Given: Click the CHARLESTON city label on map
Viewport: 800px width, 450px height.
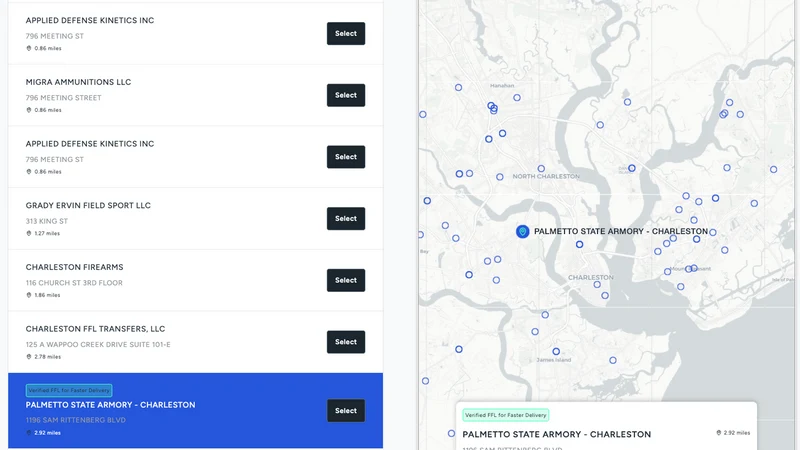Looking at the screenshot, I should (591, 278).
